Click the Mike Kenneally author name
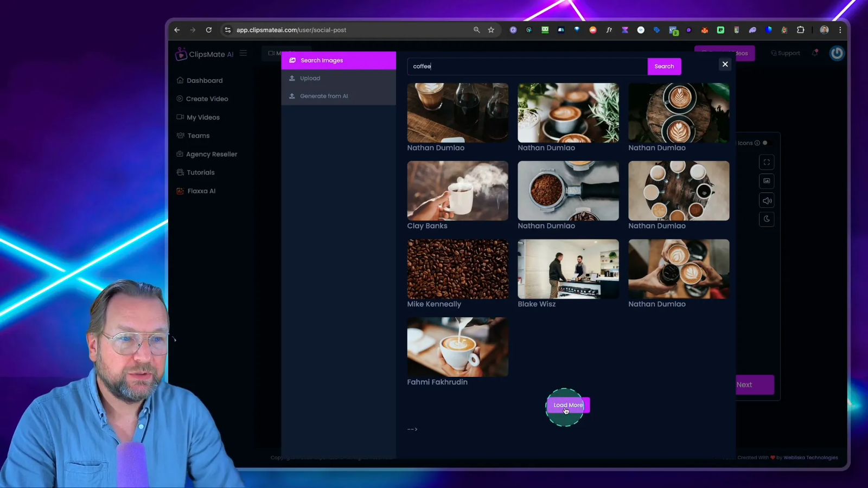This screenshot has height=488, width=868. pos(434,304)
